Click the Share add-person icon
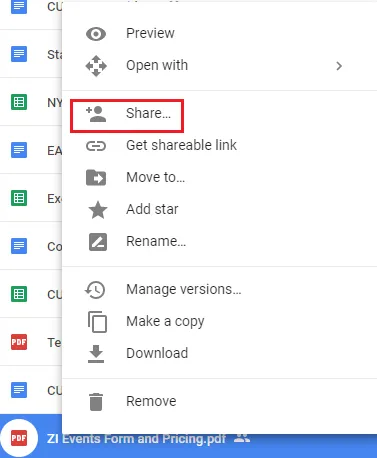 pyautogui.click(x=96, y=114)
